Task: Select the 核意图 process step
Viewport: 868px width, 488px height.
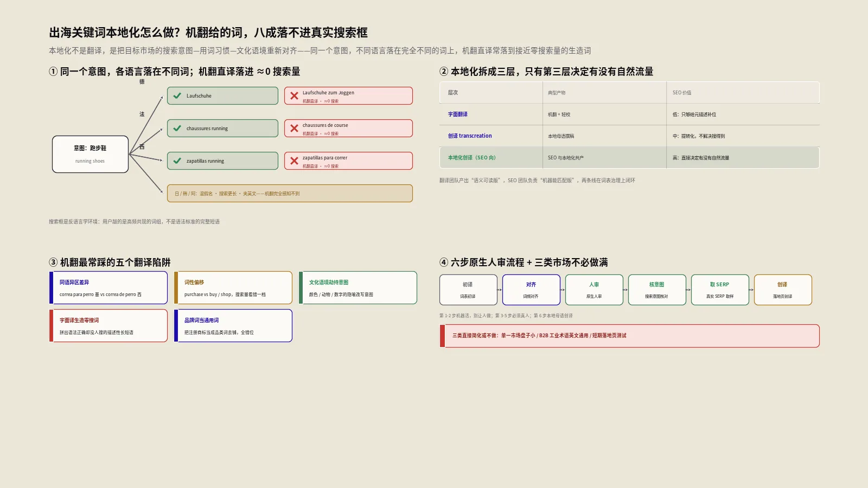Action: pyautogui.click(x=657, y=290)
